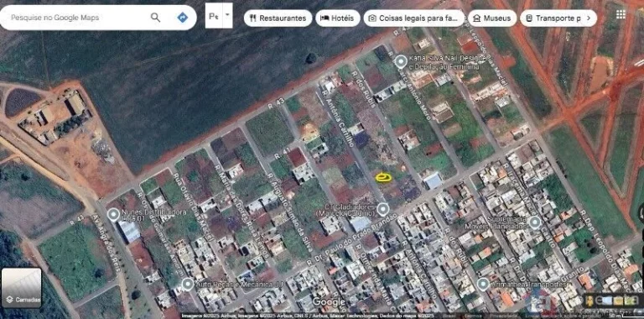Screen dimensions: 644x319
Task: Select the Transporte público chip
Action: (x=553, y=18)
